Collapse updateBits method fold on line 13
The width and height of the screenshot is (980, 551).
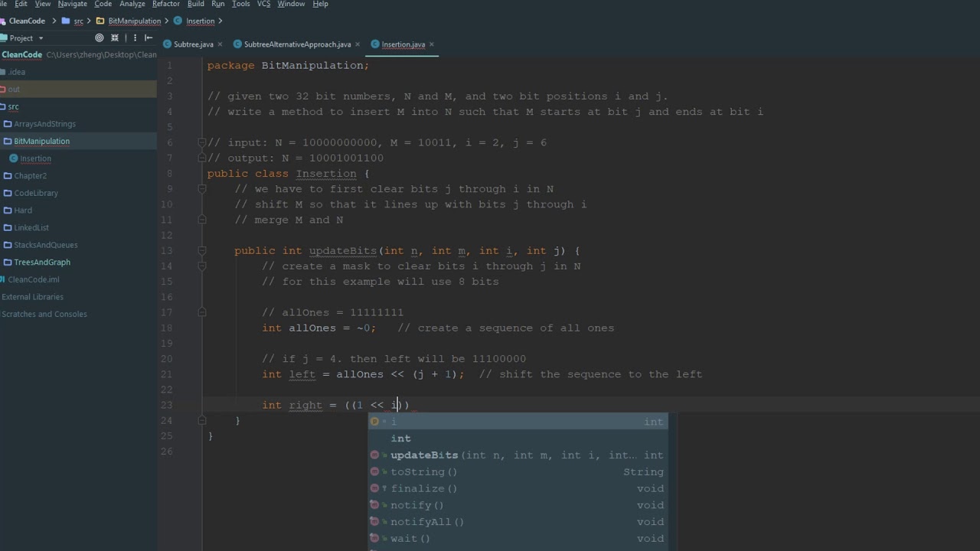point(202,250)
